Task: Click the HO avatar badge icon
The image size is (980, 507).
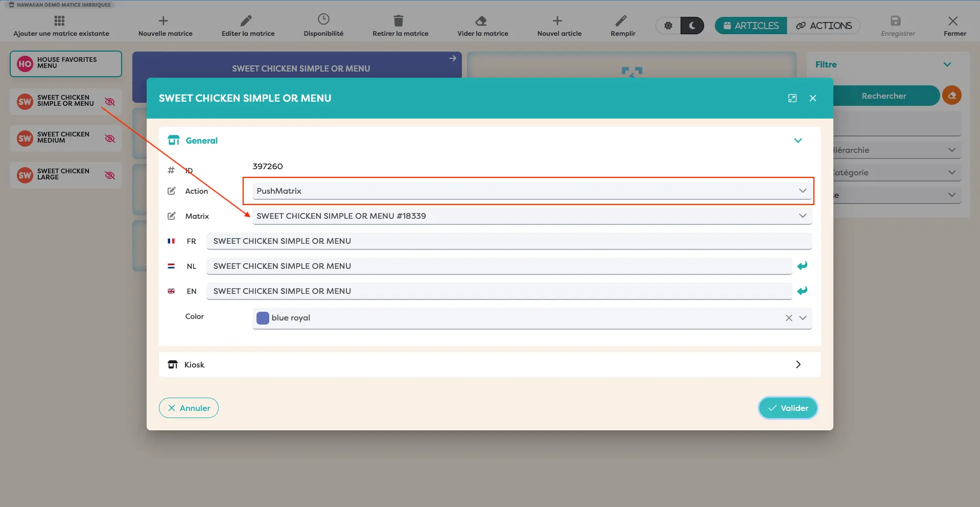Action: pos(25,64)
